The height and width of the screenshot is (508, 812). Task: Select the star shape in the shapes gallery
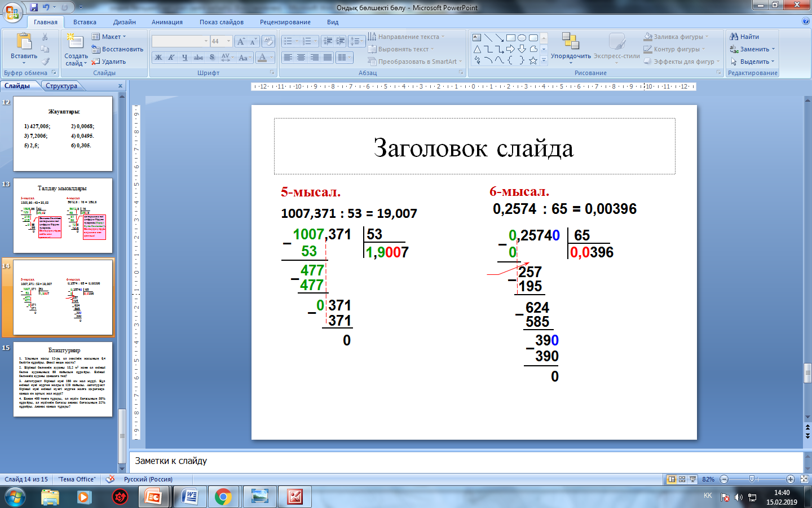click(x=533, y=60)
